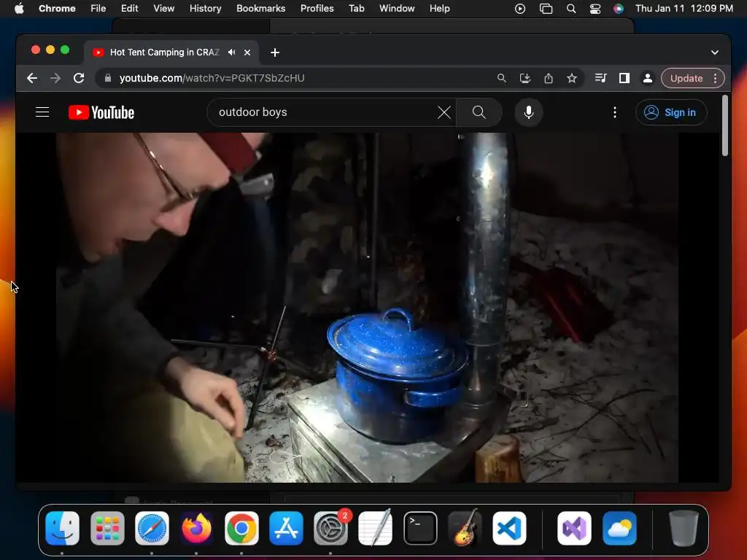
Task: Go forward in Chrome history
Action: tap(55, 78)
